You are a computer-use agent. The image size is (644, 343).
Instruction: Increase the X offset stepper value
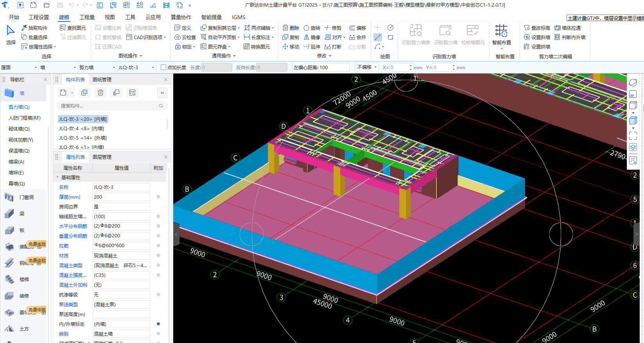point(411,66)
